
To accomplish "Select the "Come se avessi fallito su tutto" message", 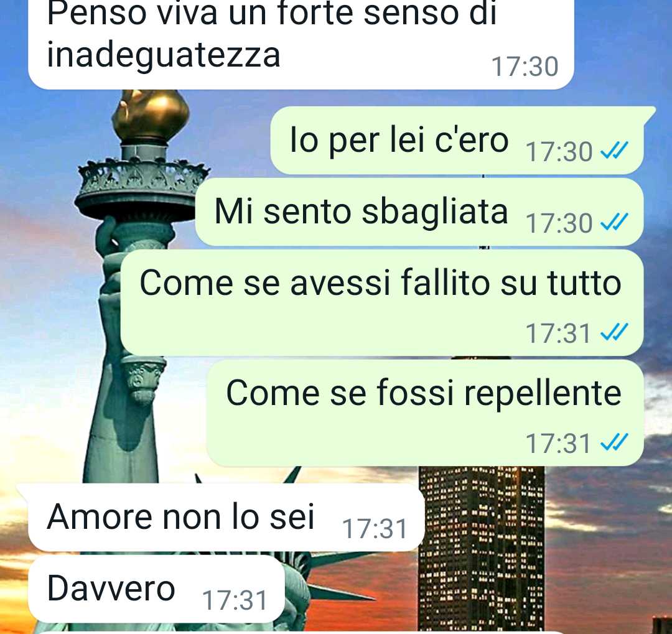I will click(382, 302).
